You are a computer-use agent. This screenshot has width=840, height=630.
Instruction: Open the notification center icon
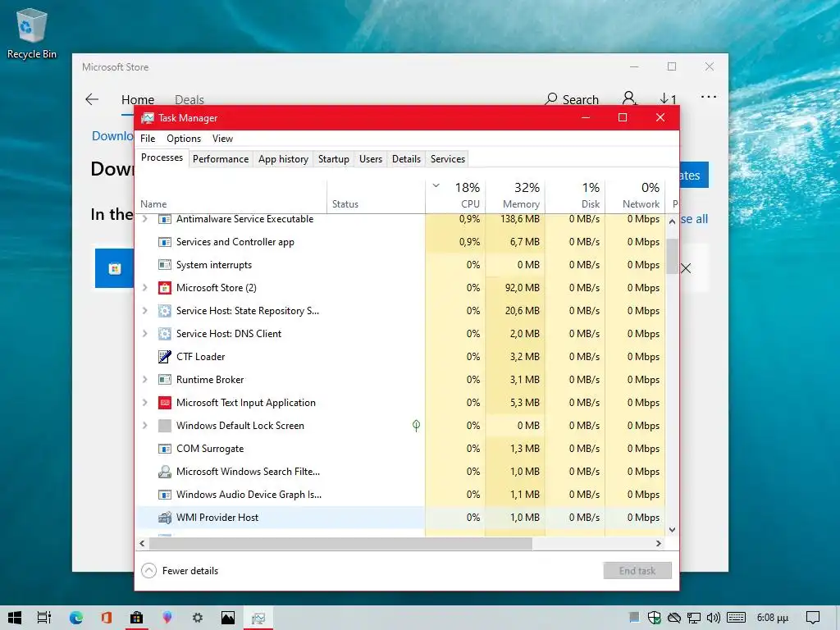tap(813, 618)
